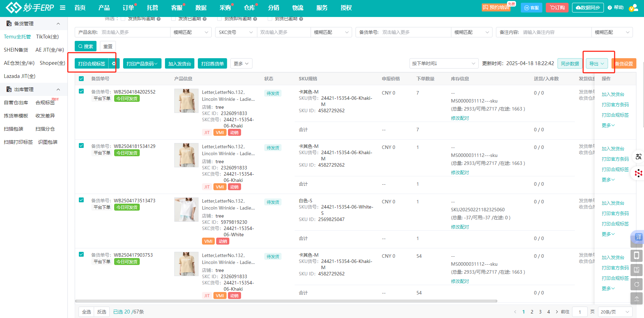Open the 订购 shopping cart button
Image resolution: width=644 pixels, height=318 pixels.
pyautogui.click(x=557, y=8)
